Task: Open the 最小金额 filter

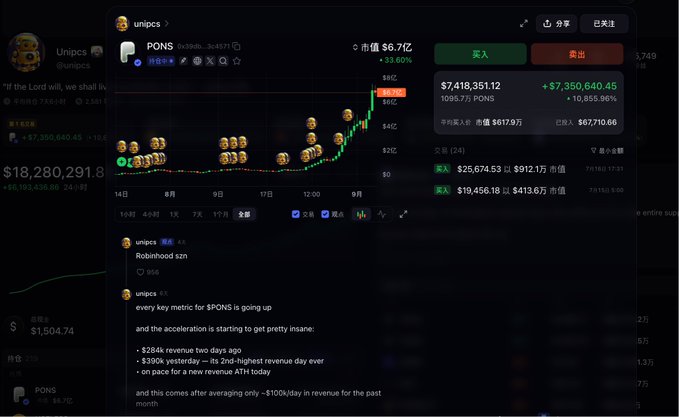Action: pos(607,151)
